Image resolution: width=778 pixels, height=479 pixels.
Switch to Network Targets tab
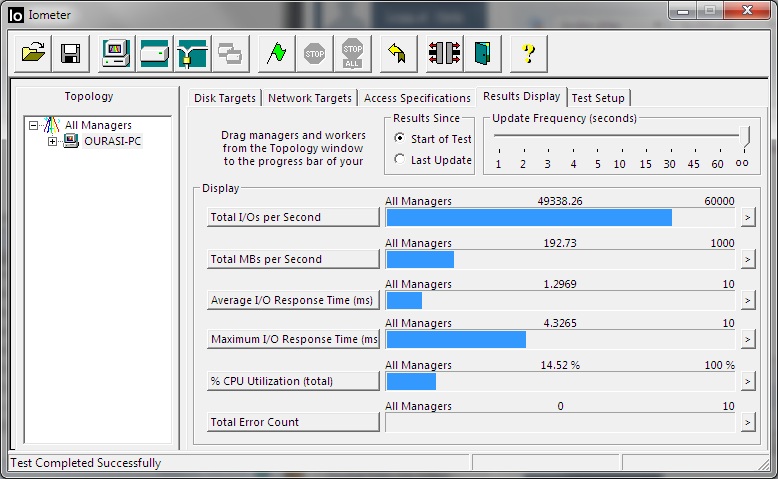tap(310, 98)
